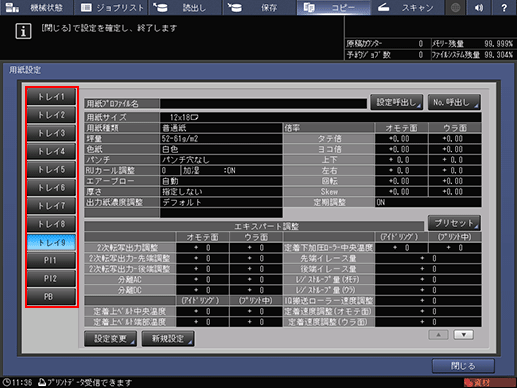Open the 機械状態 machine status tab
Viewport: 517px width, 388px height.
pyautogui.click(x=36, y=7)
